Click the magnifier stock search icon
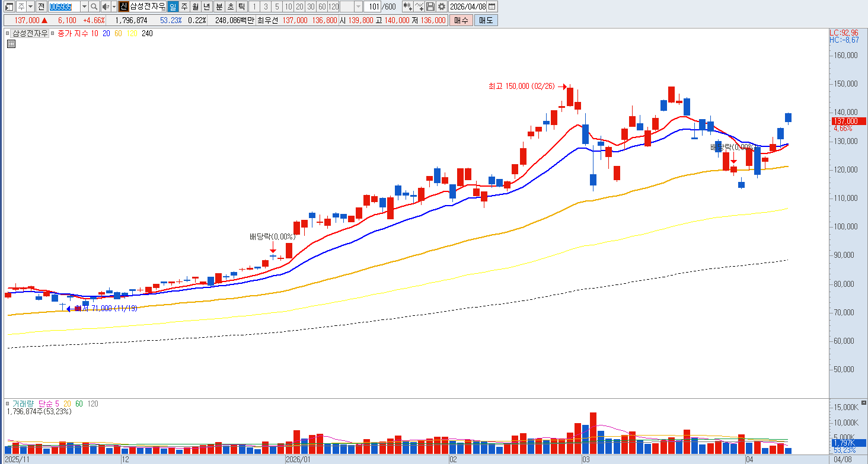The image size is (868, 464). click(94, 7)
